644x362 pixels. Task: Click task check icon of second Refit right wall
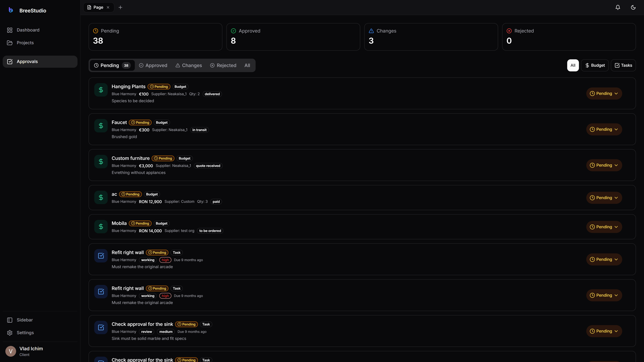pyautogui.click(x=101, y=292)
